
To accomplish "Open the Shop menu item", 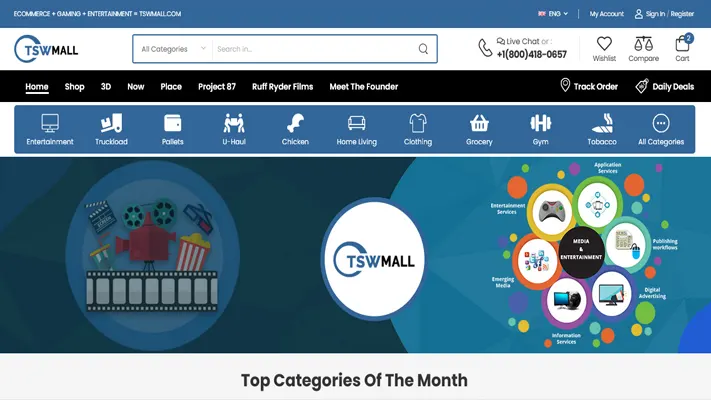I will point(74,86).
